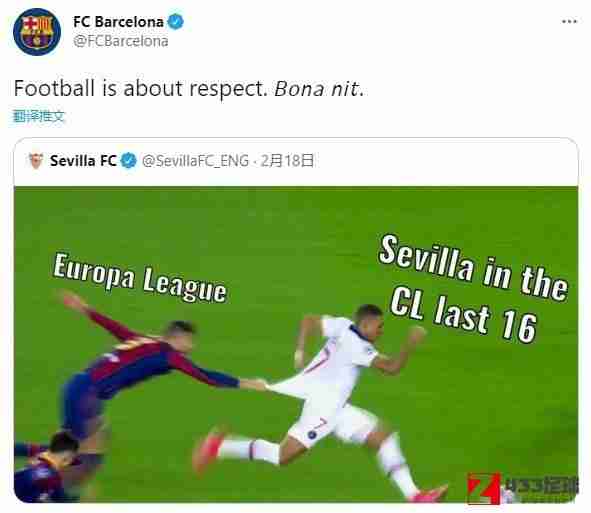Click the quoted tweet header area
The width and height of the screenshot is (591, 513).
click(x=296, y=161)
